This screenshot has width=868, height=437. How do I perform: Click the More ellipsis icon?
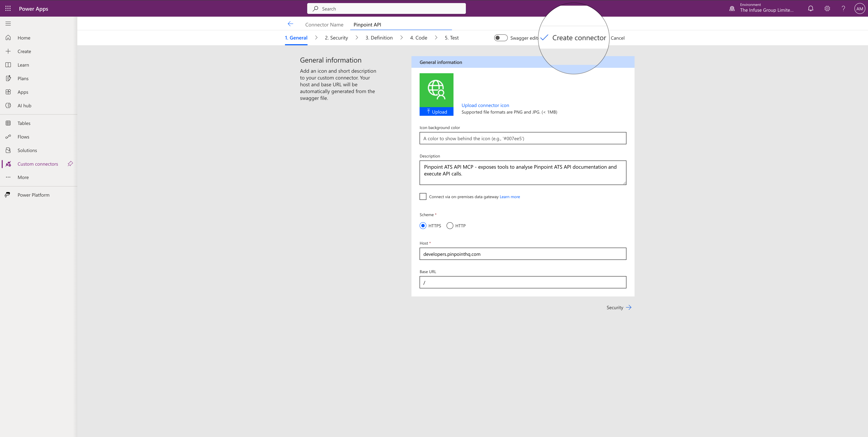8,177
